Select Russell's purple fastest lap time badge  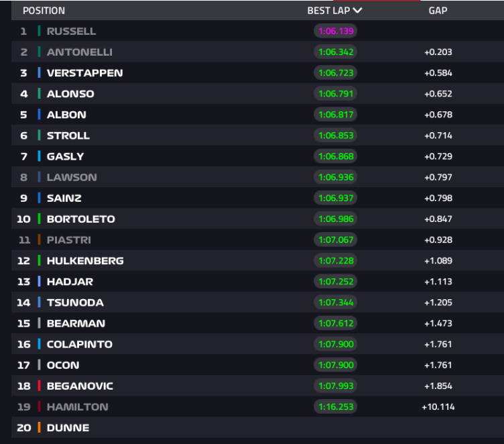point(336,32)
